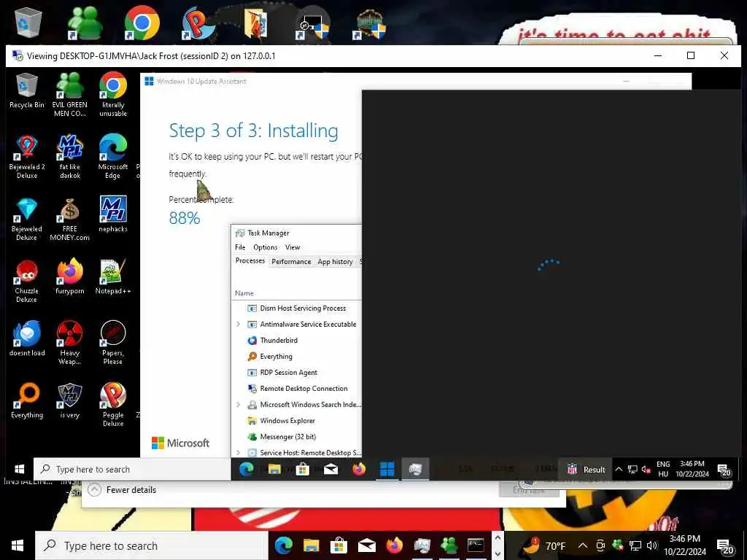The height and width of the screenshot is (560, 747).
Task: Open the Thunderbird shortcut labeled 'doesnt load'
Action: [x=27, y=338]
